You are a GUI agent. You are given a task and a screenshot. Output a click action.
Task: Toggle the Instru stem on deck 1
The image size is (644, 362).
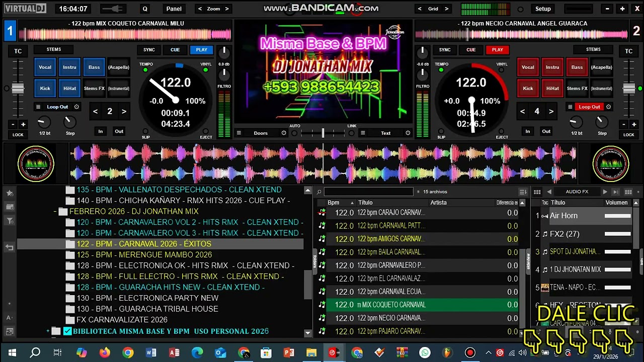69,67
